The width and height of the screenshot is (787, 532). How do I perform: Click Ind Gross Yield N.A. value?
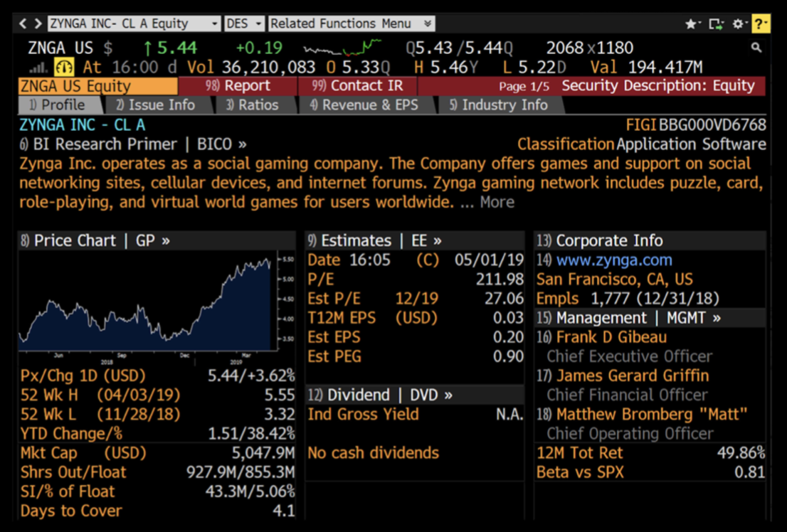[509, 415]
